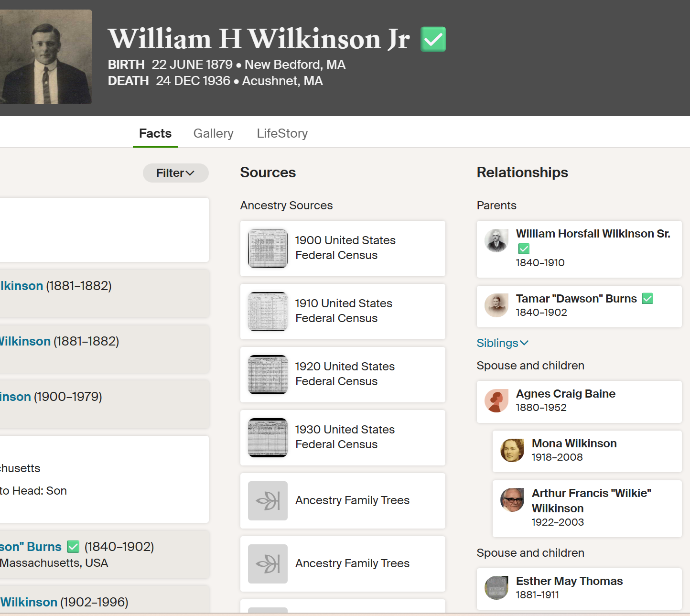The image size is (690, 616).
Task: Open Esther May Thomas's profile
Action: (569, 581)
